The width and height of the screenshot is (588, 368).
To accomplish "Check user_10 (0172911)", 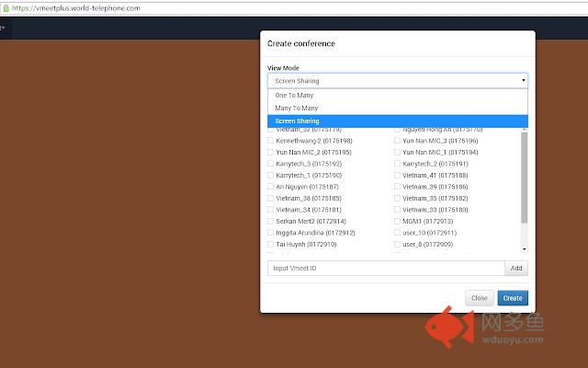I will click(x=397, y=233).
